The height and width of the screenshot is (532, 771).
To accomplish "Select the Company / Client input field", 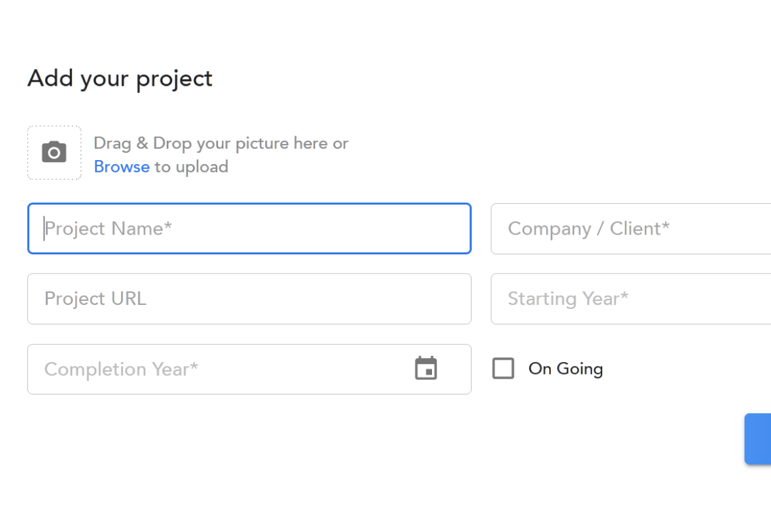I will coord(631,228).
